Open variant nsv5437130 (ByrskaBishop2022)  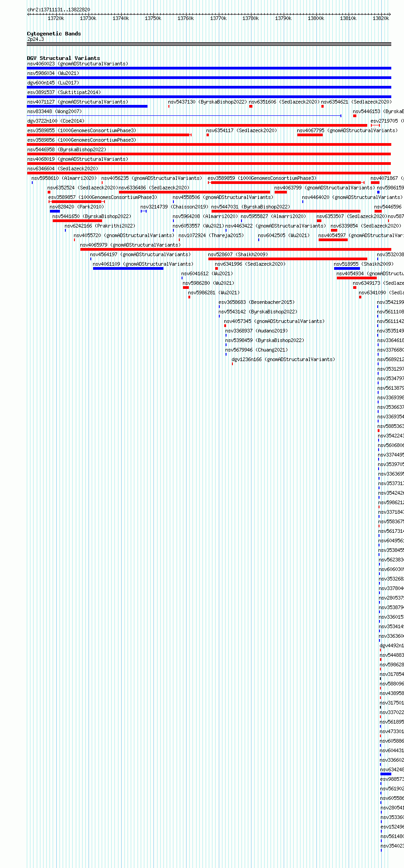click(207, 102)
